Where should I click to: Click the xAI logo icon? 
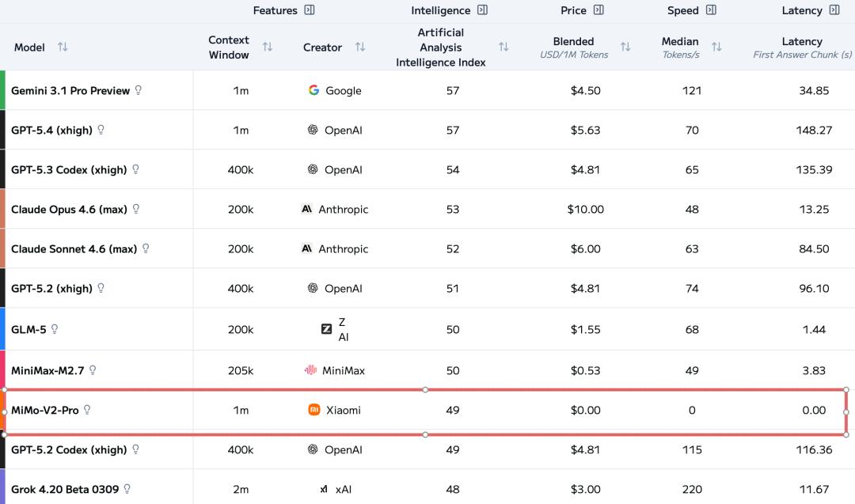pyautogui.click(x=324, y=490)
